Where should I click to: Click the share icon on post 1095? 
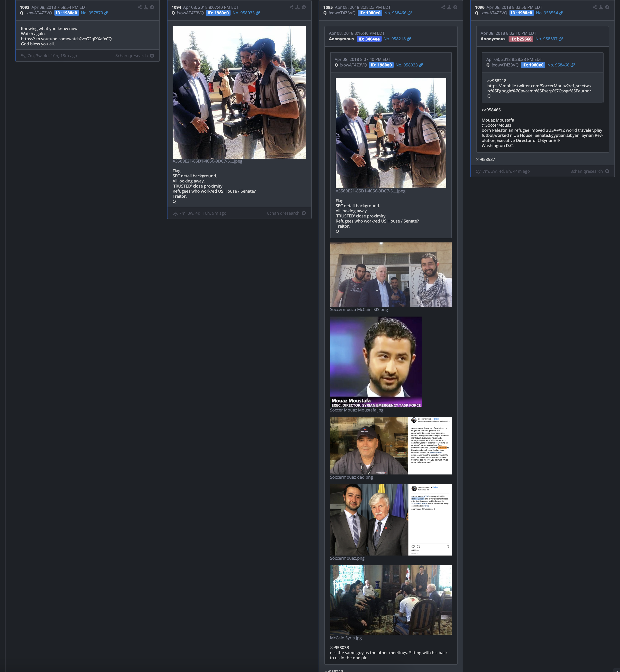click(x=443, y=7)
